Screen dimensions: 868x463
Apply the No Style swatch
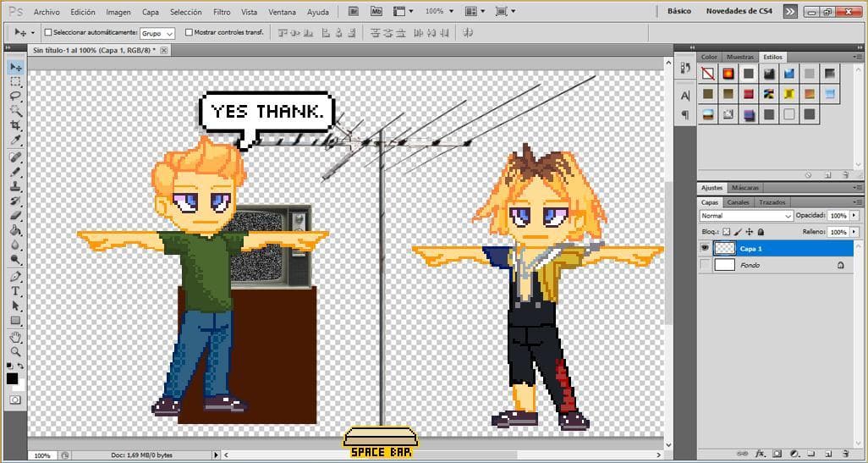pos(707,73)
